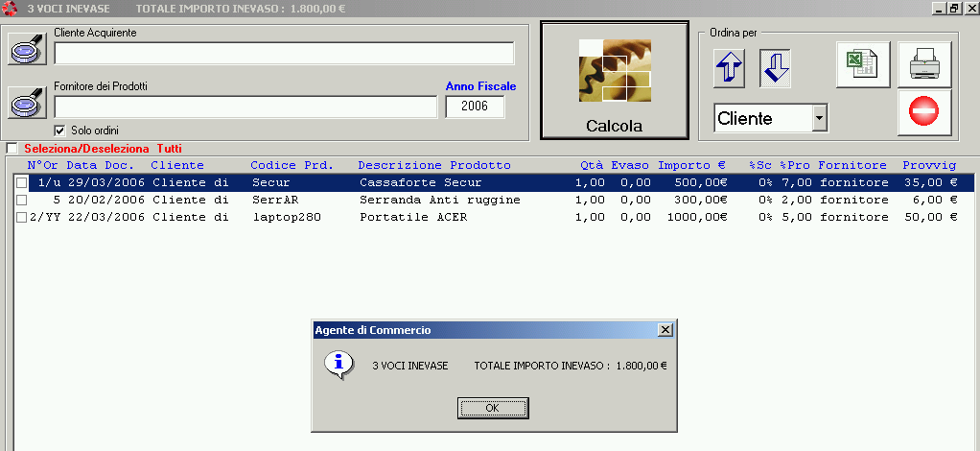
Task: Open Cliente Acquirente search magnifier
Action: tap(28, 49)
